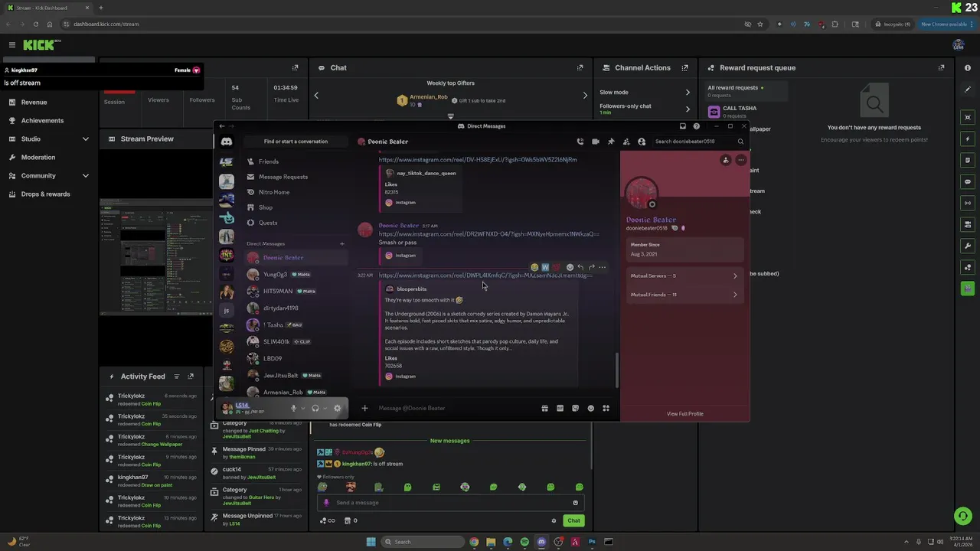
Task: Open Discord apps launcher icon
Action: click(x=606, y=408)
